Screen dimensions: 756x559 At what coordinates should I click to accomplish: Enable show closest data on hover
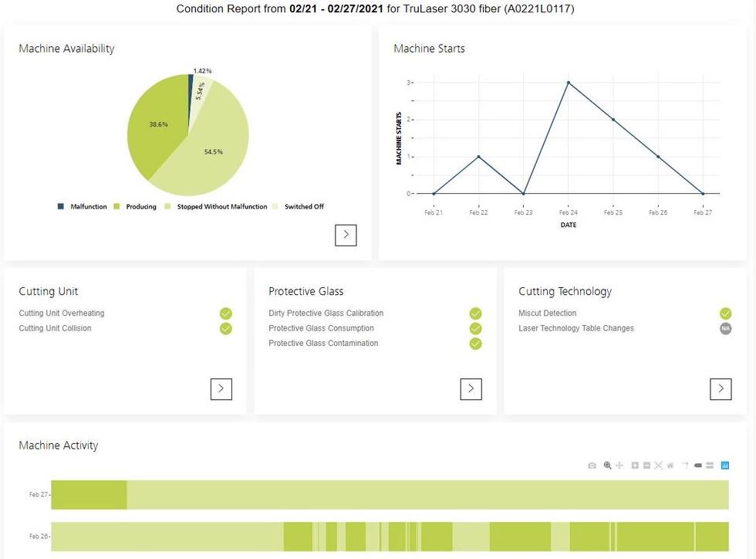pyautogui.click(x=697, y=466)
